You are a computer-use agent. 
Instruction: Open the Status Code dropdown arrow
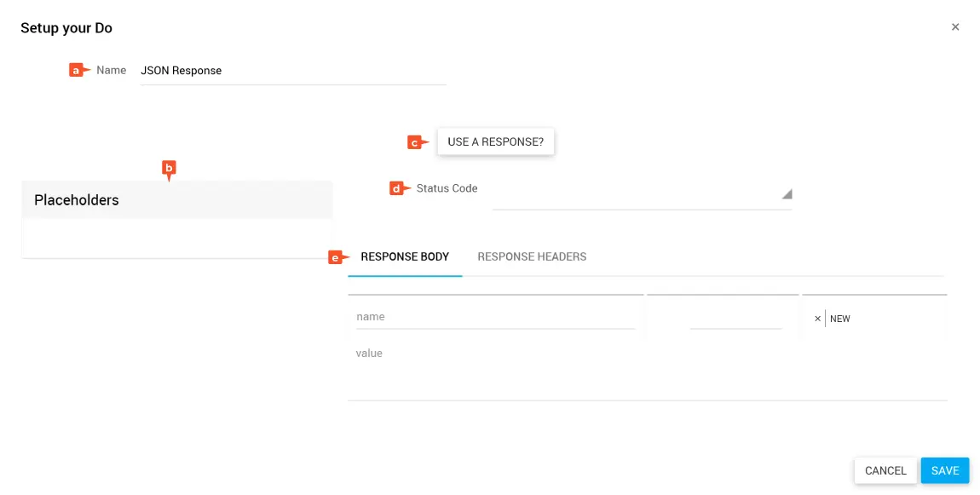[x=787, y=194]
